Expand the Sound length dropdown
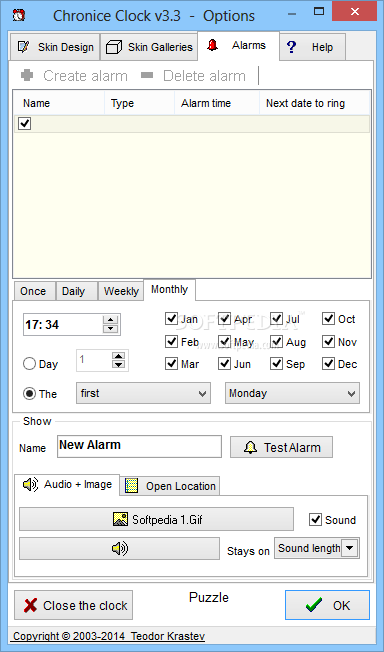This screenshot has height=652, width=384. pyautogui.click(x=350, y=548)
